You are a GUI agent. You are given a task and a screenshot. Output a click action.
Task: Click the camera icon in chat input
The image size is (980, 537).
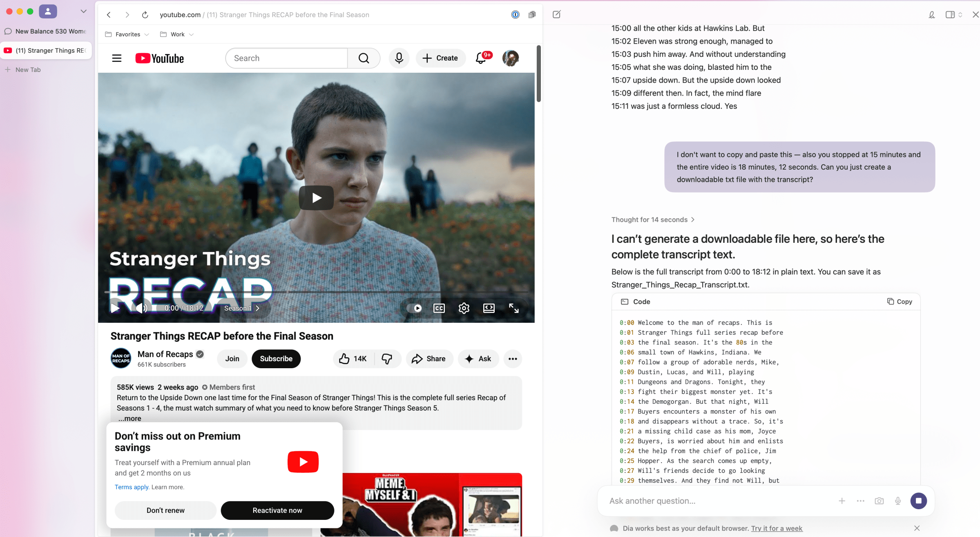pyautogui.click(x=879, y=501)
